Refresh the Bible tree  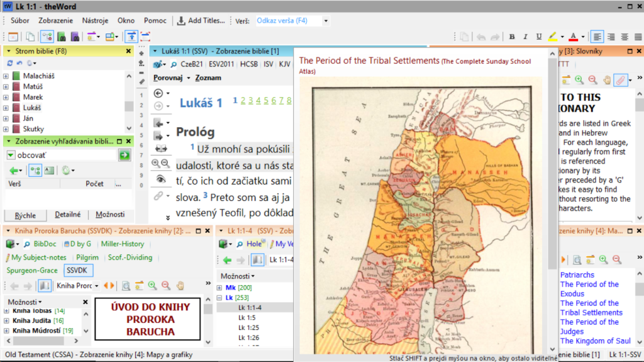10,63
